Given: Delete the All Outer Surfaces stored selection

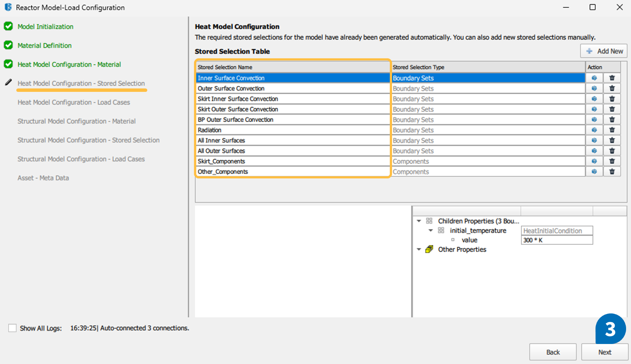Looking at the screenshot, I should [x=612, y=151].
